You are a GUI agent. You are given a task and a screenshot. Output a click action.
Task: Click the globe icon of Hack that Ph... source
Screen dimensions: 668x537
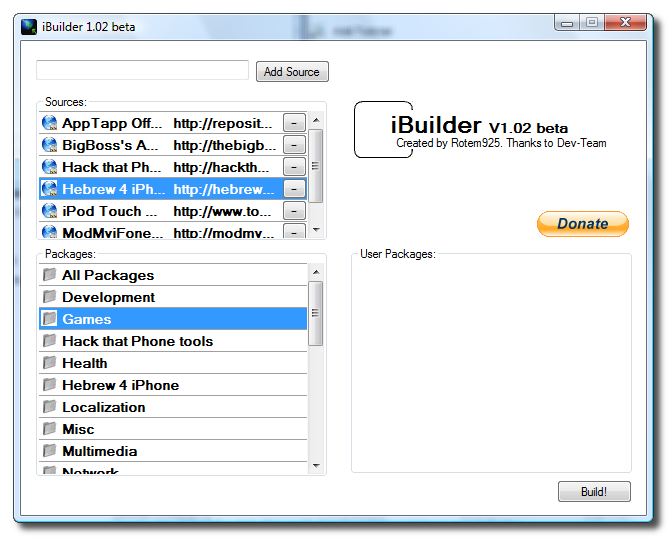(x=49, y=167)
